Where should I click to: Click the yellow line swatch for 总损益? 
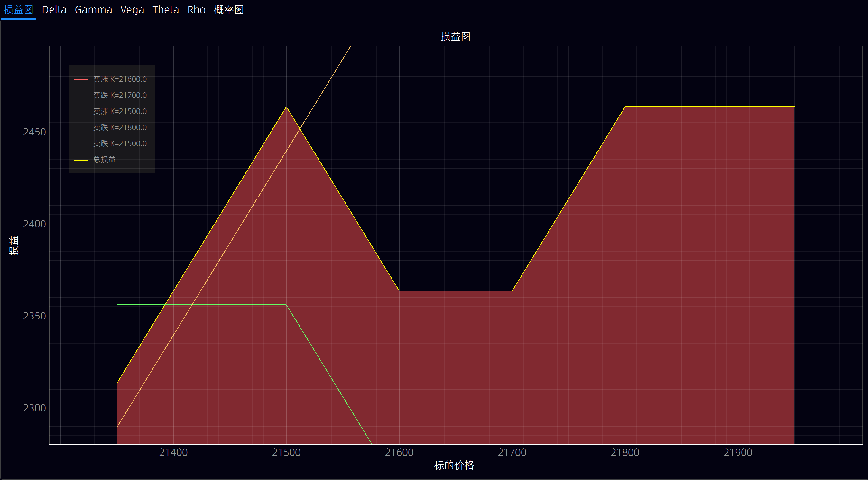click(x=80, y=160)
